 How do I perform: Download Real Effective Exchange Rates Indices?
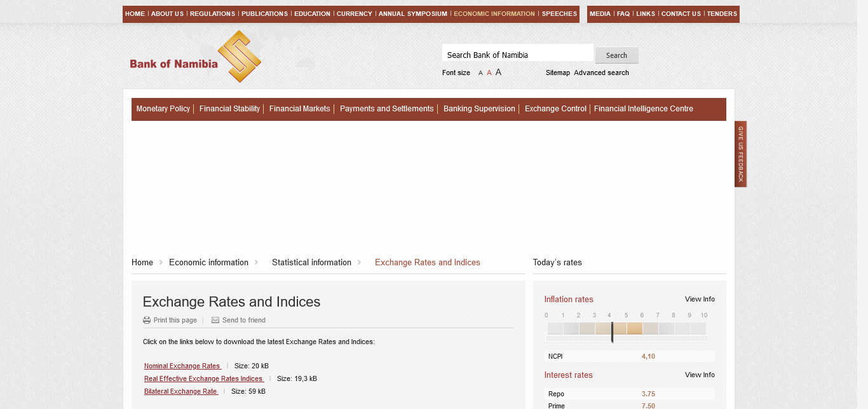pos(203,378)
